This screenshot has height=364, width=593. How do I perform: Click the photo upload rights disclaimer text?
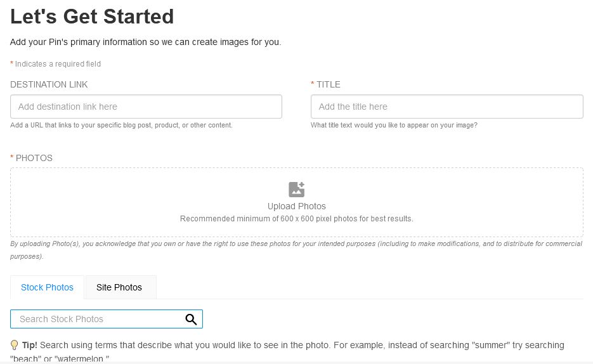coord(296,250)
